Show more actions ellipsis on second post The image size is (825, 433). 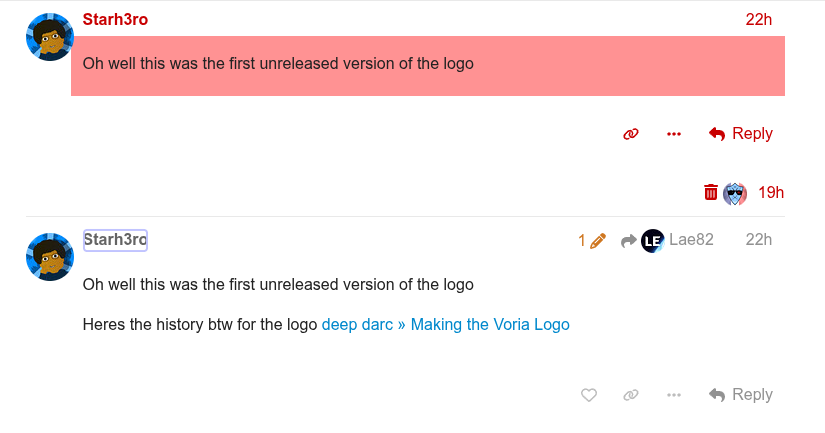pos(674,395)
